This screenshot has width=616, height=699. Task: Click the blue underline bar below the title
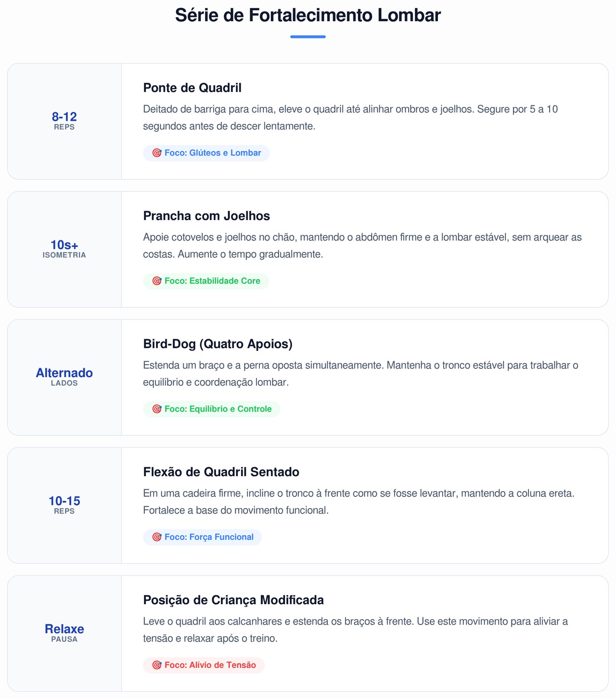click(308, 37)
